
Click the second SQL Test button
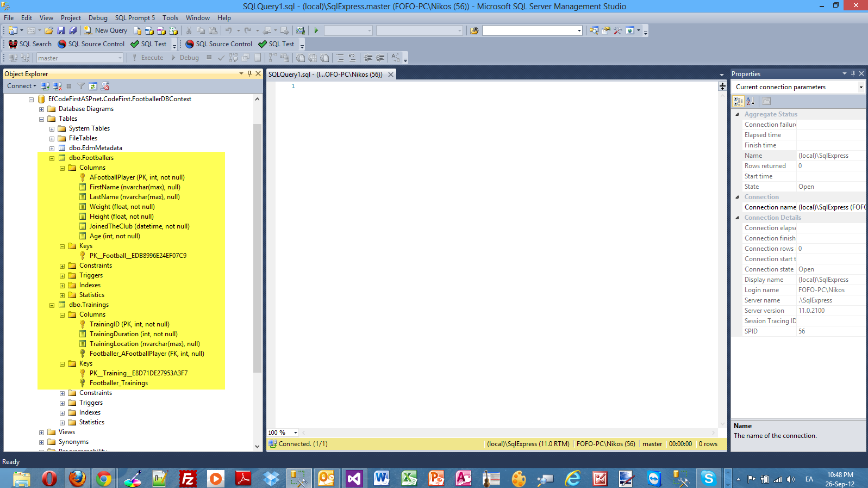pyautogui.click(x=276, y=44)
